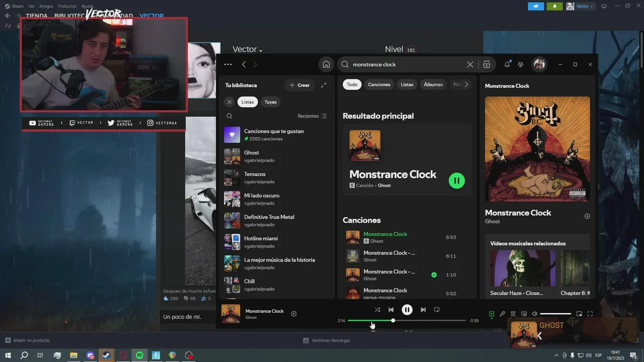This screenshot has height=362, width=644.
Task: Open Temazos playlist
Action: (276, 177)
